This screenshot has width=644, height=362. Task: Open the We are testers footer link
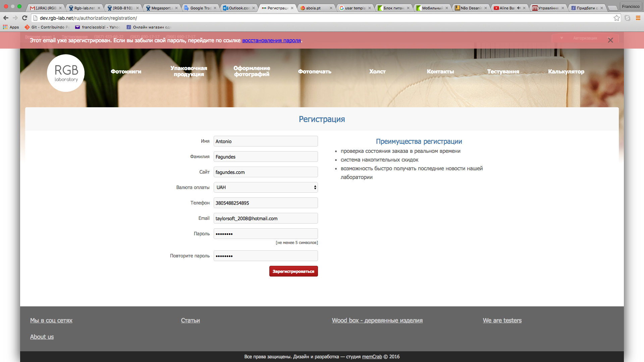click(502, 320)
